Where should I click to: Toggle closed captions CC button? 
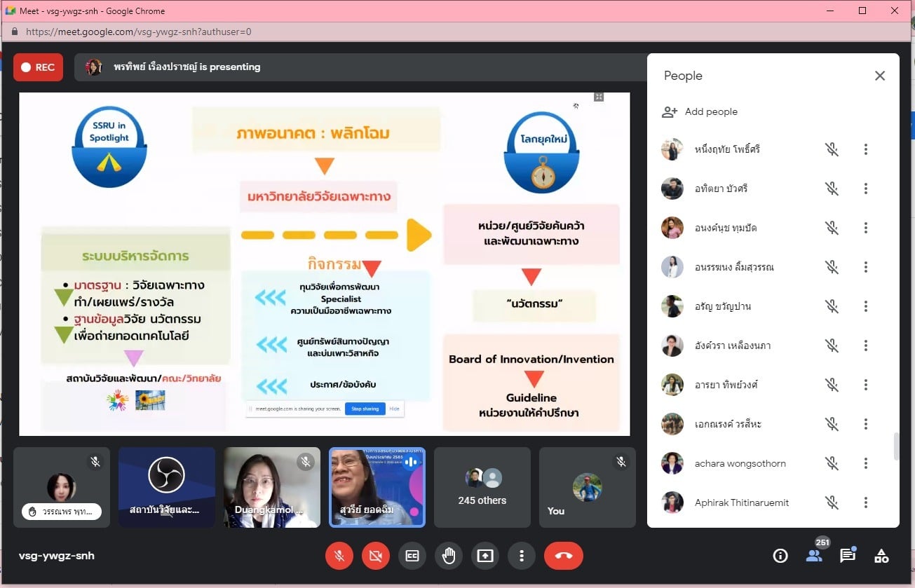[x=412, y=556]
